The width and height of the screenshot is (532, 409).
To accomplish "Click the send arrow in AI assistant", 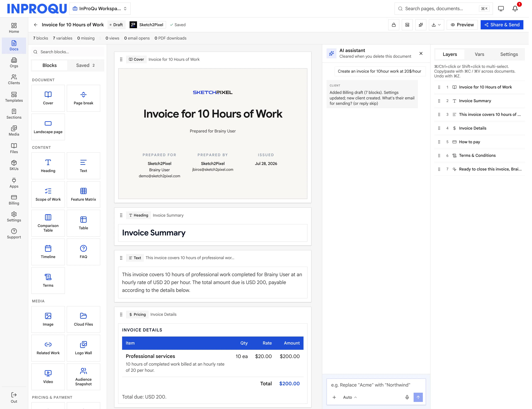I will (418, 397).
